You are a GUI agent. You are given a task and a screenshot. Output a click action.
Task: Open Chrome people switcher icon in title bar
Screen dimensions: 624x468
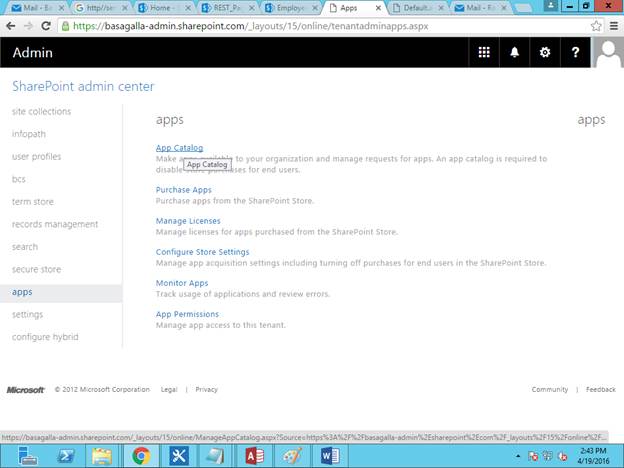pyautogui.click(x=550, y=6)
